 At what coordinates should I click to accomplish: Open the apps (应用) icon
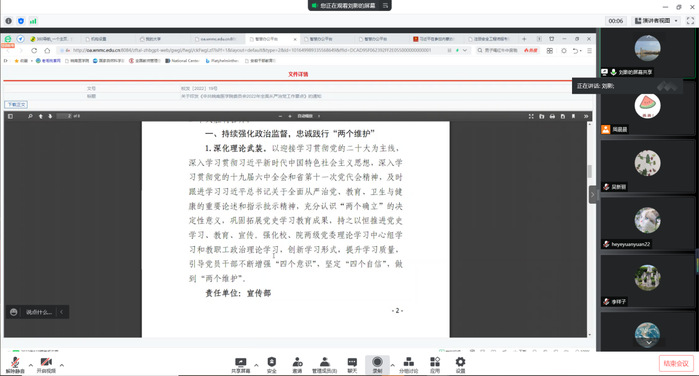[x=435, y=365]
